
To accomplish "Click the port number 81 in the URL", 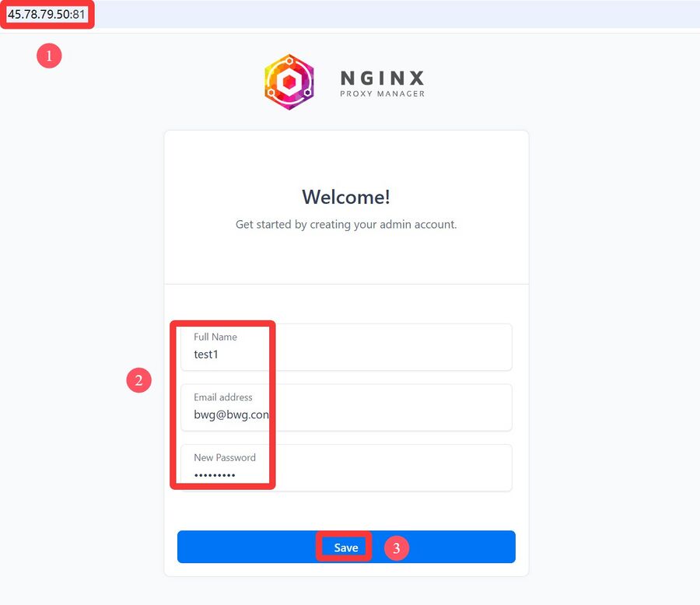I will click(x=79, y=14).
